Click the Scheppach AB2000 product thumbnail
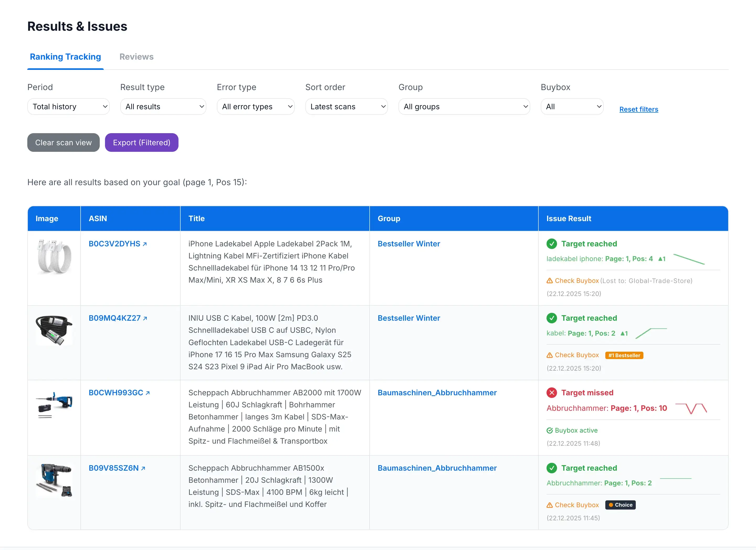 coord(54,404)
